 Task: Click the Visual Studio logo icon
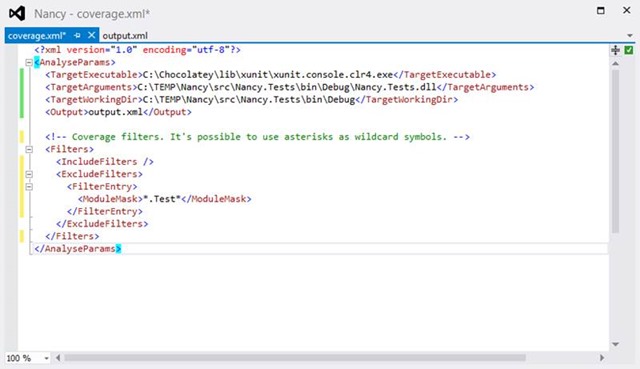tap(17, 13)
